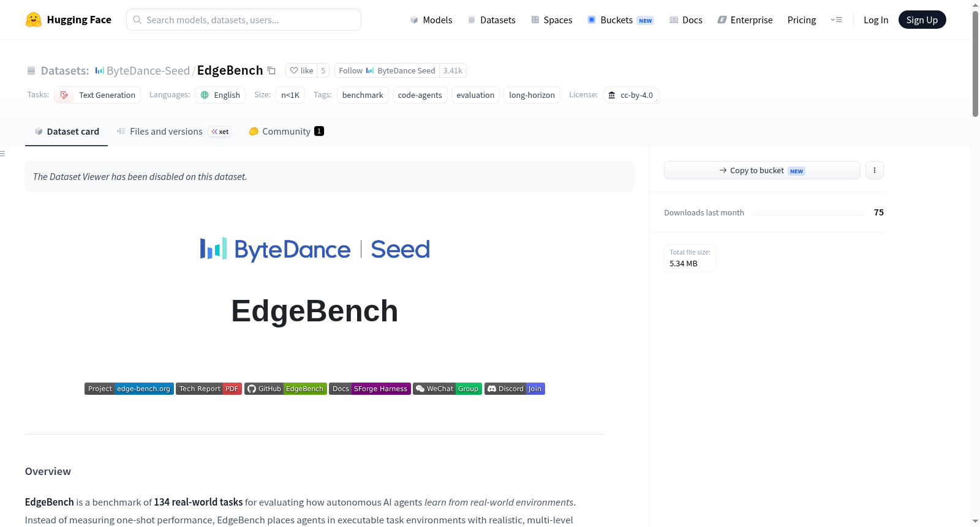Viewport: 980px width, 527px height.
Task: Follow ByteDance Seed
Action: coord(387,70)
